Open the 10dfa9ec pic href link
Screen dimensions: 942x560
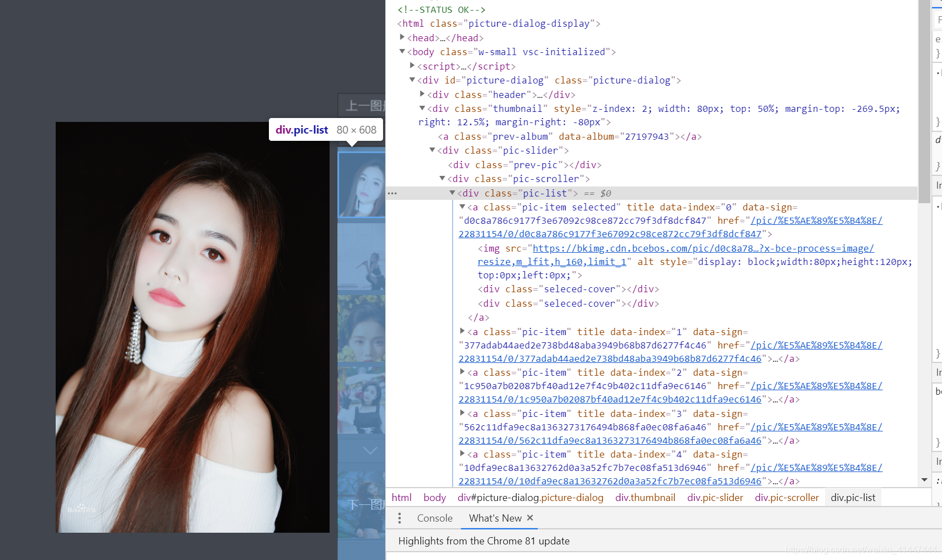670,474
